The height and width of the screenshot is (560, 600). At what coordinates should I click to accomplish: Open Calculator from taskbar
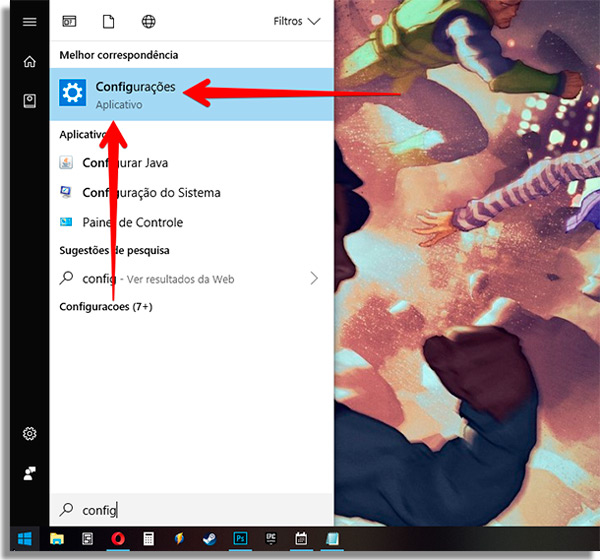point(148,539)
